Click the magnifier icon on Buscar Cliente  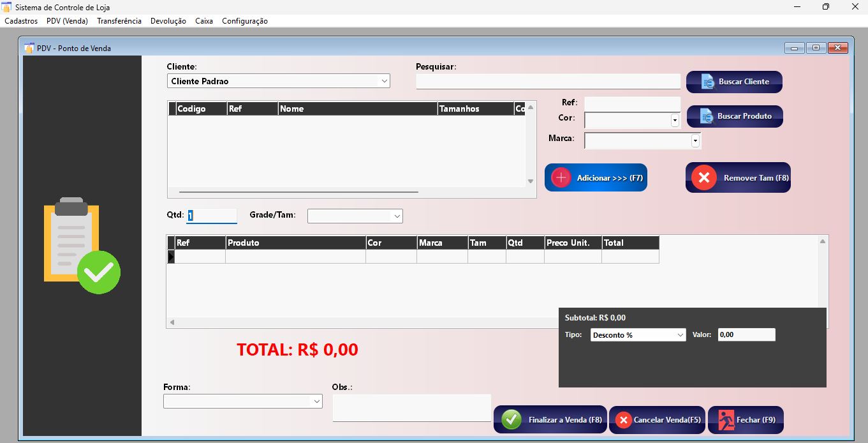point(707,82)
